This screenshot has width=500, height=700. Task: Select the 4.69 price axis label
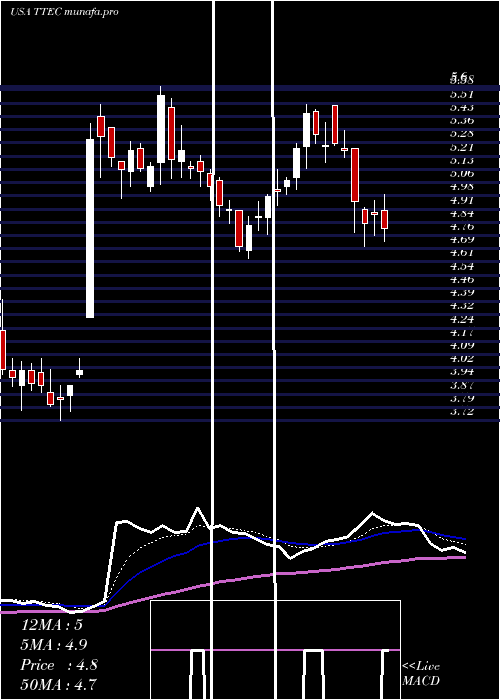461,239
